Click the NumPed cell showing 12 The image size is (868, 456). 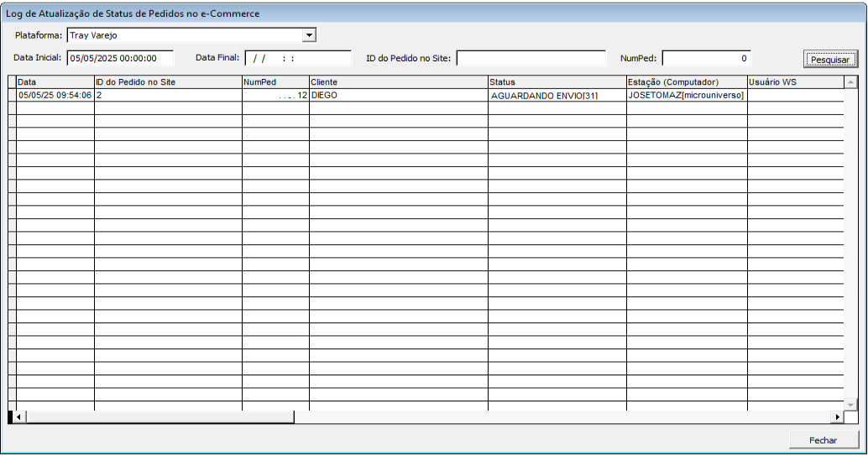pyautogui.click(x=275, y=95)
